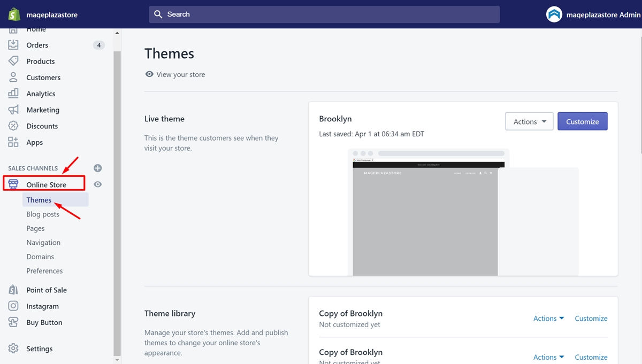Open Preferences submenu item
This screenshot has width=642, height=364.
click(44, 271)
